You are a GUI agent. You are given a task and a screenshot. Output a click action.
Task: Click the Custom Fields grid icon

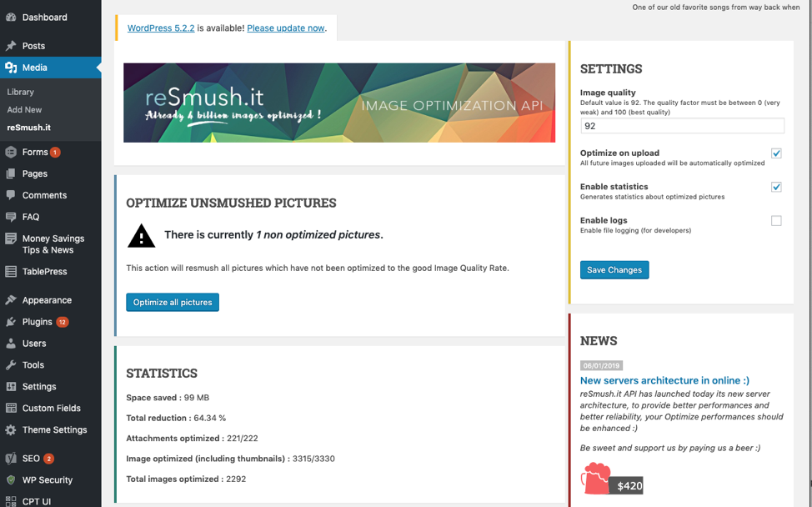[11, 408]
